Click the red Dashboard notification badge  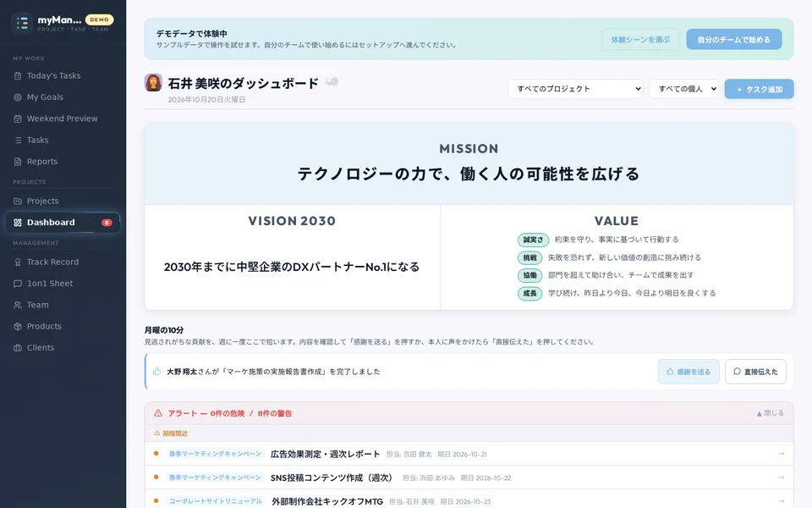(x=107, y=223)
